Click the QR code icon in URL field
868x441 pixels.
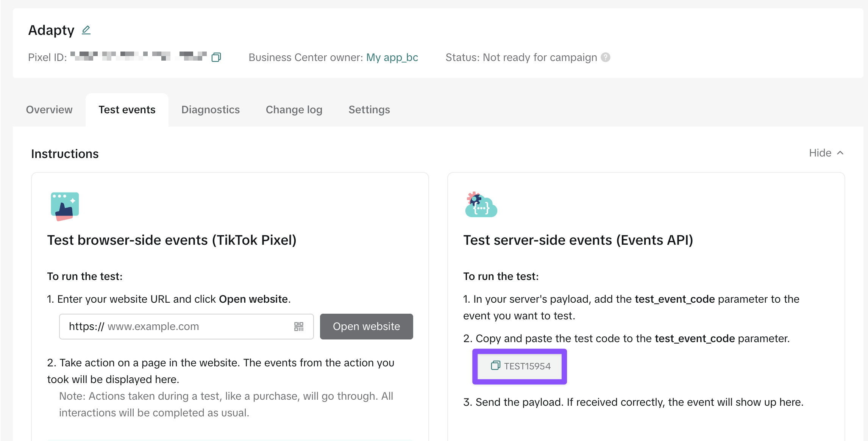(x=299, y=327)
